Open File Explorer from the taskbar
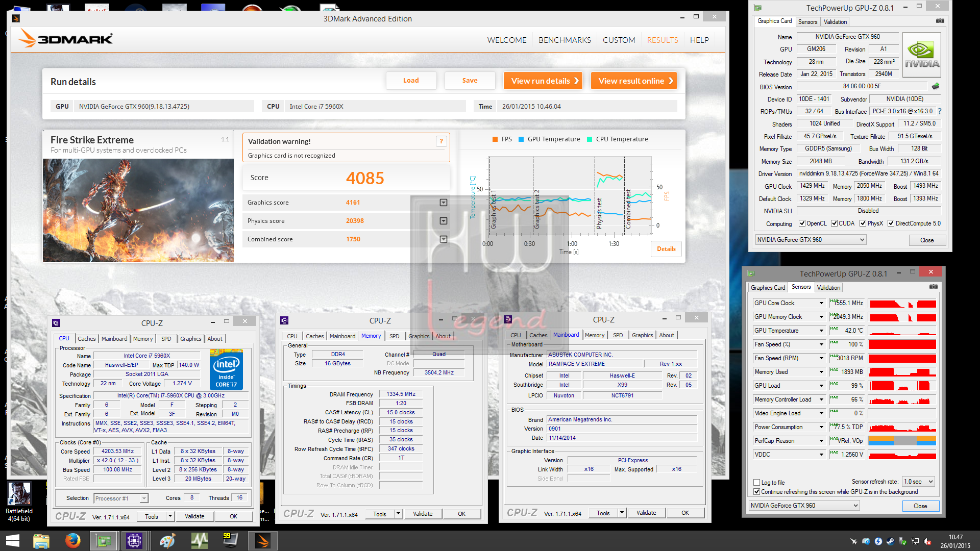Screen dimensions: 980x551 [41, 541]
